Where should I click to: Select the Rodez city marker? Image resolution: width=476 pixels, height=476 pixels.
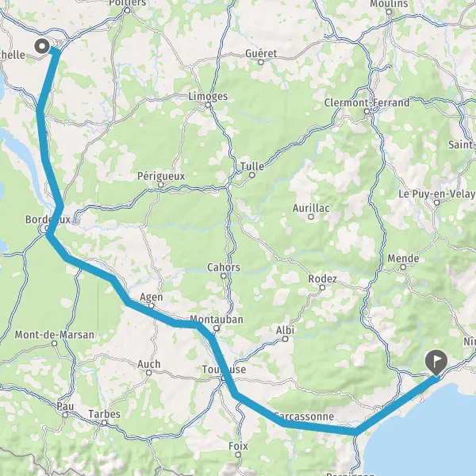(x=323, y=287)
